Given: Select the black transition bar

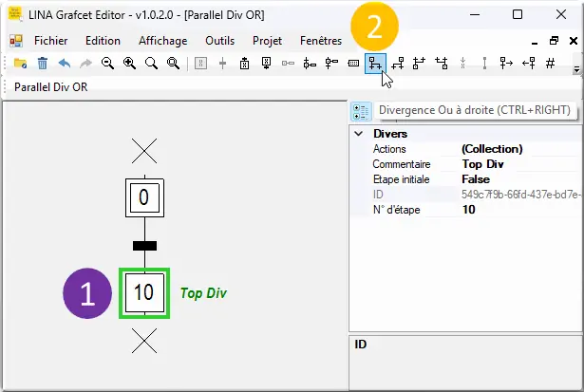Looking at the screenshot, I should click(x=145, y=246).
